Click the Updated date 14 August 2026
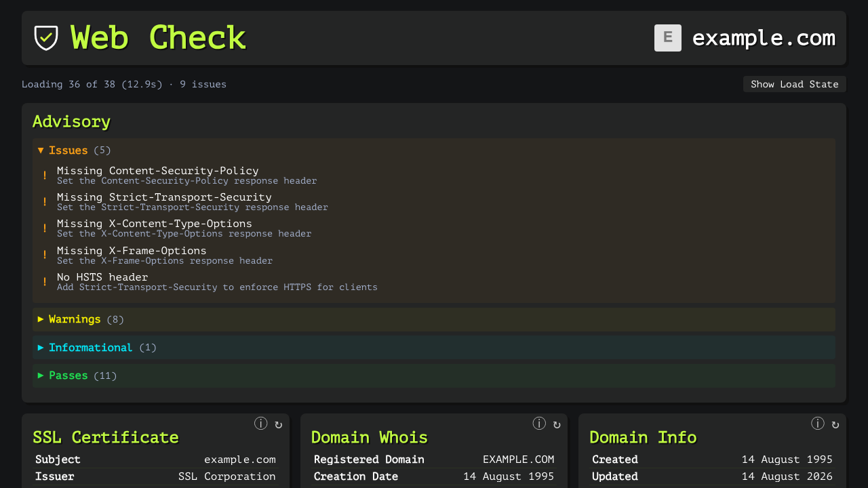The image size is (868, 488). [787, 476]
